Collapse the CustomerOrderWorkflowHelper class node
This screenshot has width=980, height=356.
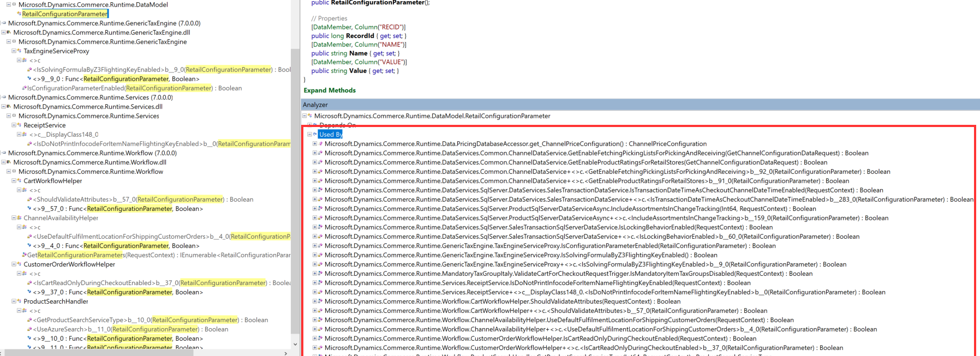14,264
